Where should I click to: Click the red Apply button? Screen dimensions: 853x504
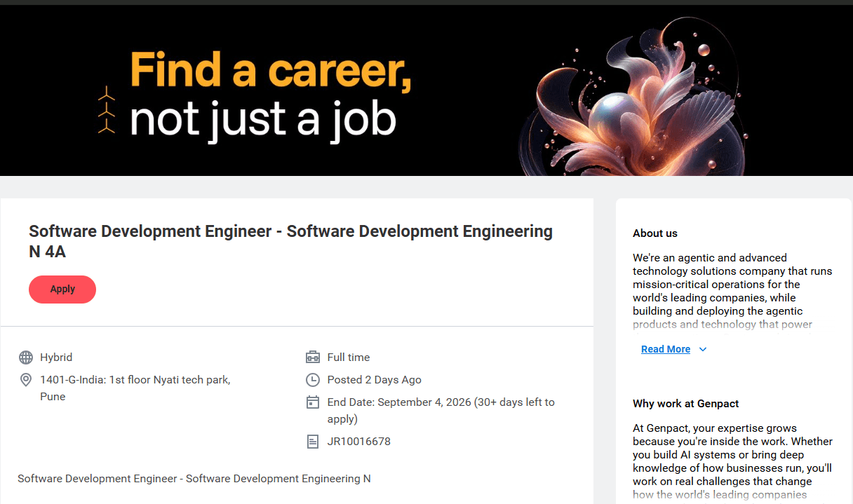pos(62,289)
